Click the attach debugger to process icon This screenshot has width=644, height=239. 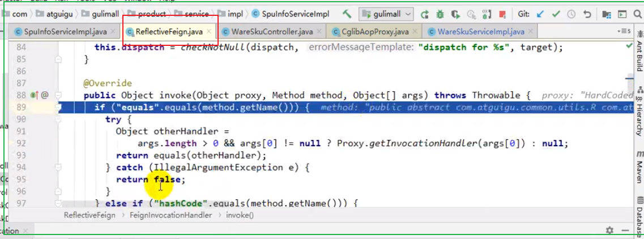pyautogui.click(x=486, y=14)
